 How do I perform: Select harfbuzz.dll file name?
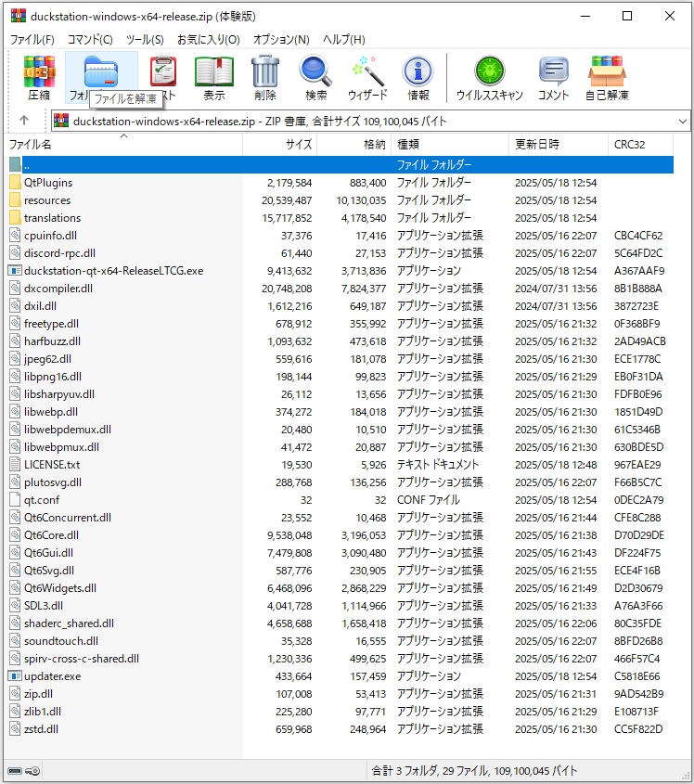(52, 341)
